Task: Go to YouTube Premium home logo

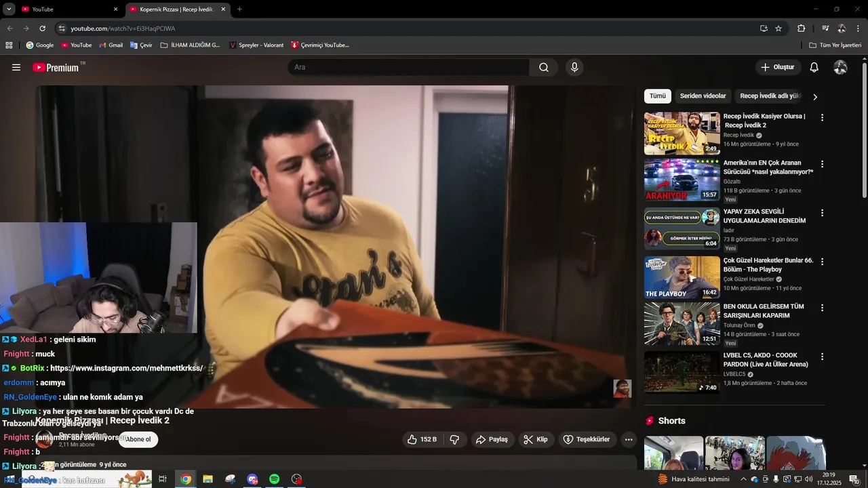Action: [56, 67]
